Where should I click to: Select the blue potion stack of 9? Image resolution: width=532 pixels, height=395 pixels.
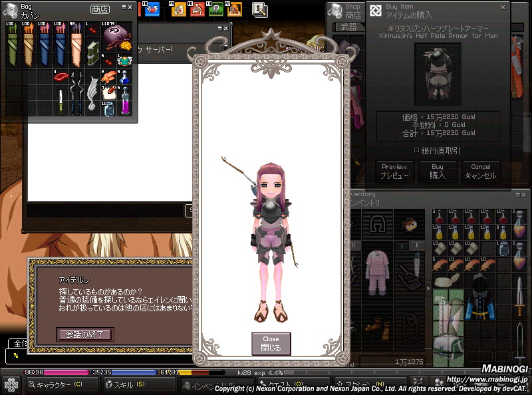(x=124, y=76)
